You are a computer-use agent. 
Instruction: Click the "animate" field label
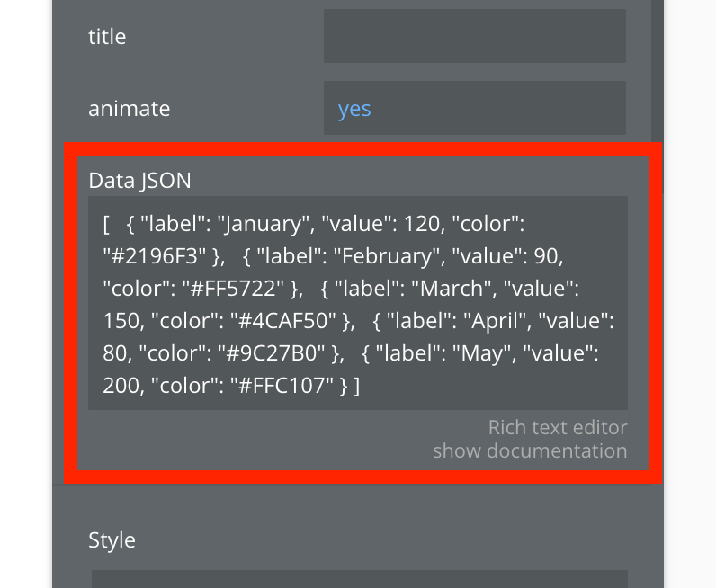click(x=129, y=109)
